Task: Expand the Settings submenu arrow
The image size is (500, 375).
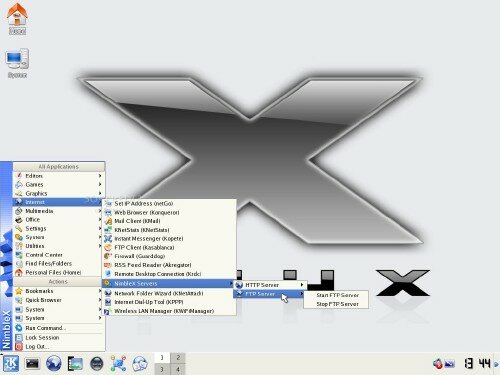Action: point(100,228)
